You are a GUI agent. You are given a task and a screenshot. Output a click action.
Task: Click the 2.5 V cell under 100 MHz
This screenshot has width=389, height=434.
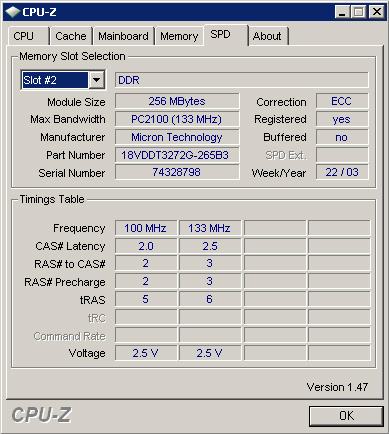coord(146,353)
